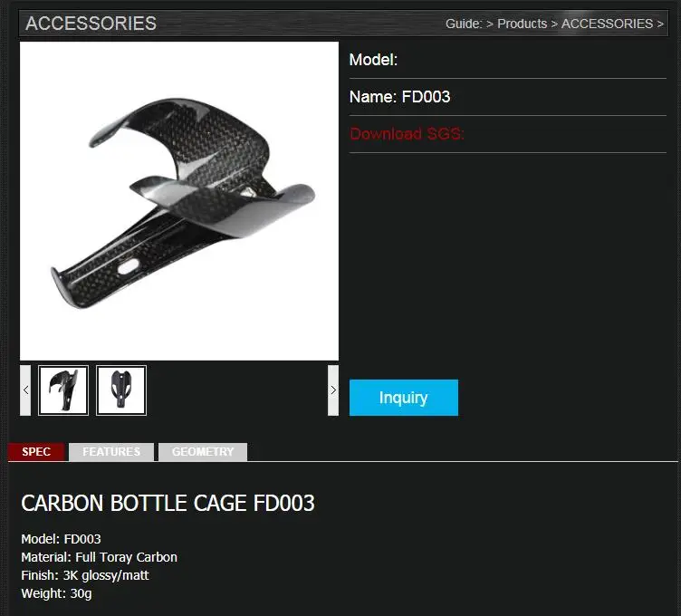Viewport: 681px width, 616px height.
Task: Click the empty Model field row
Action: tap(508, 60)
